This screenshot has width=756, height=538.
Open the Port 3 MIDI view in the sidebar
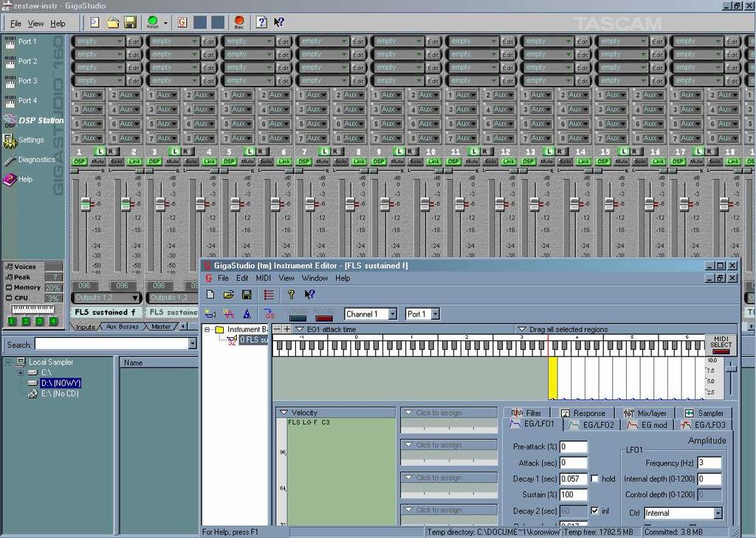[x=20, y=81]
